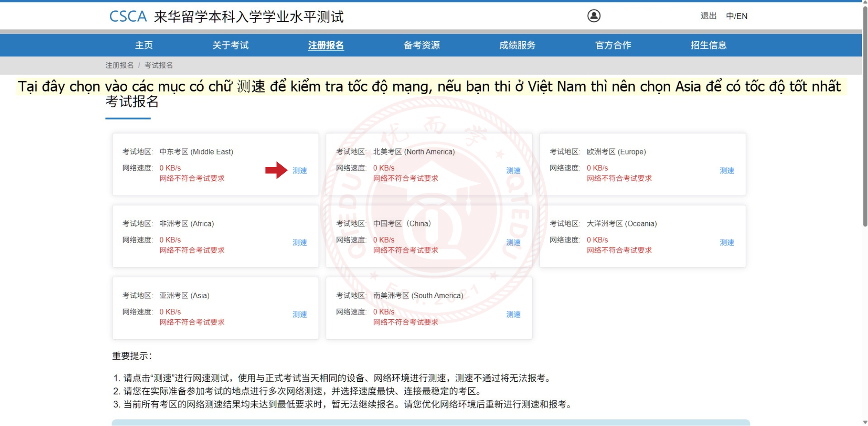
Task: Click 测速 for Oceania exam region
Action: coord(727,242)
